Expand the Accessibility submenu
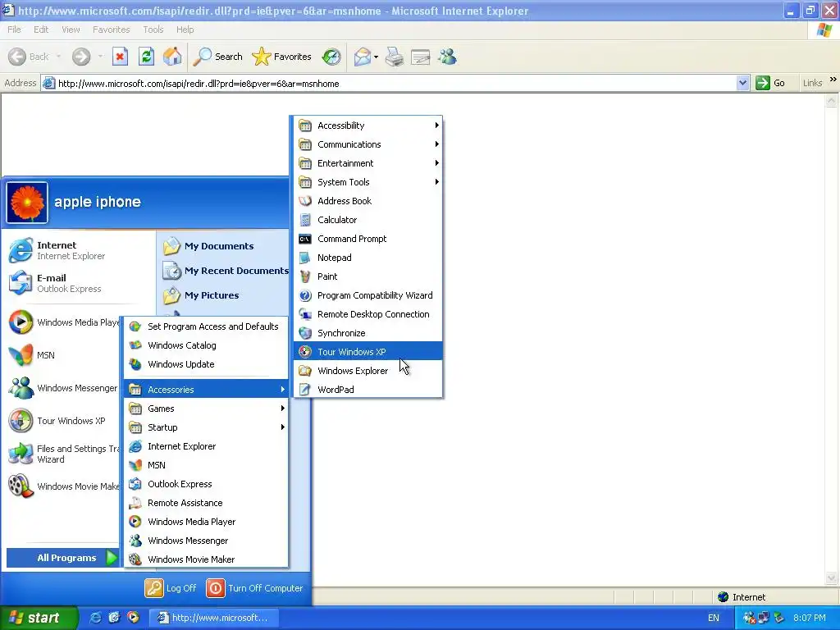The height and width of the screenshot is (630, 840). tap(368, 126)
